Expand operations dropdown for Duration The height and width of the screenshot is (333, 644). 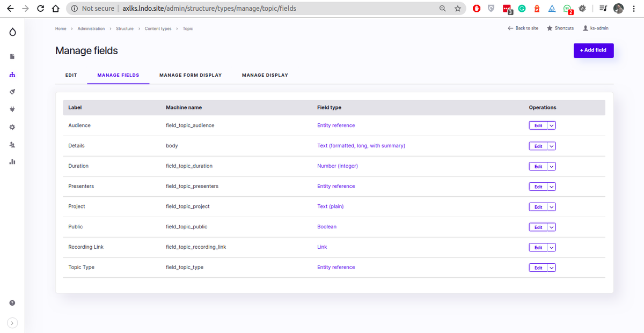[552, 166]
